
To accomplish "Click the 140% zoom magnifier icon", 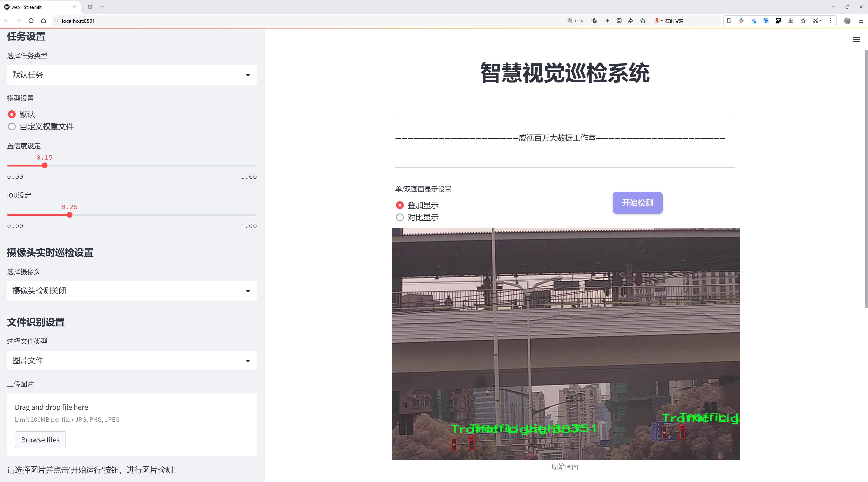I will [570, 21].
